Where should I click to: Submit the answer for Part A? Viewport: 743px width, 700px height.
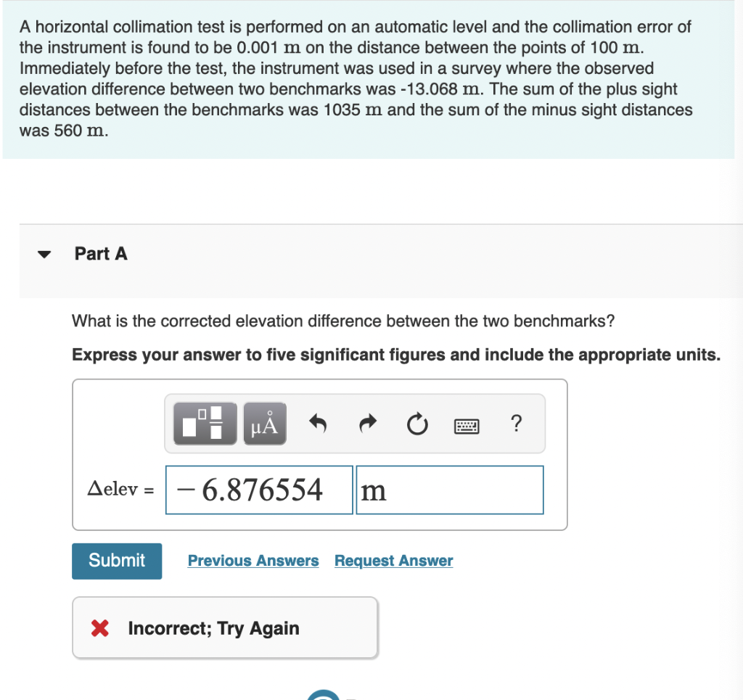tap(116, 561)
